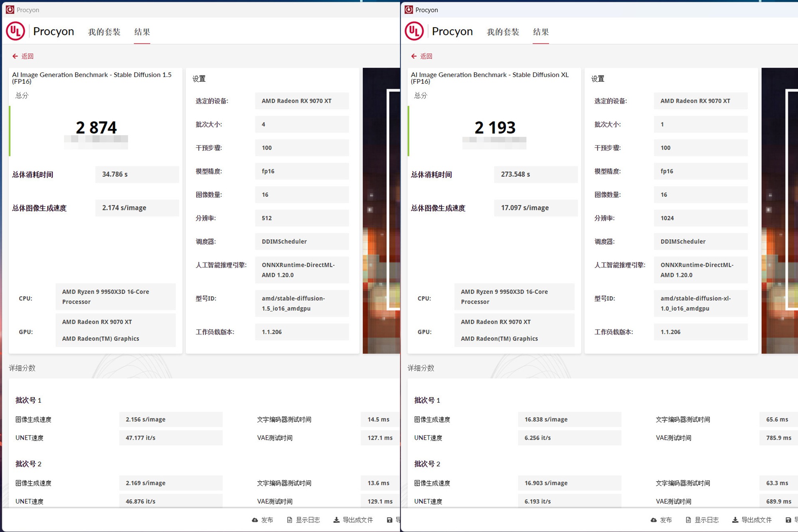This screenshot has width=798, height=532.
Task: Click the floppy save icon at the right window's bottom
Action: 788,520
